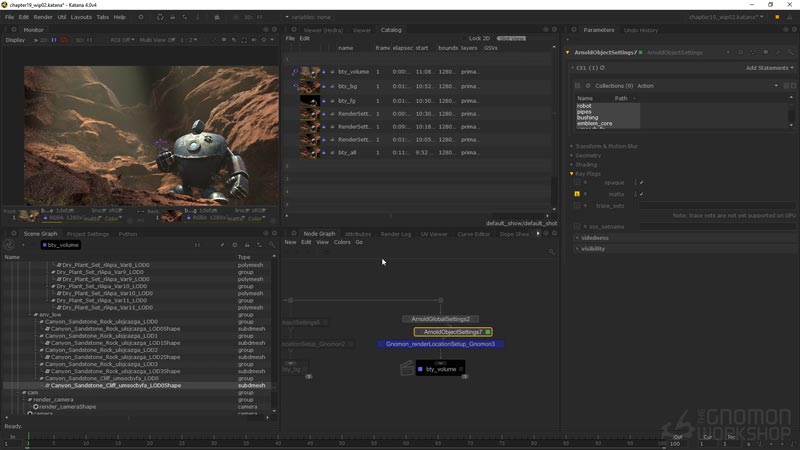Click the Node Graph search icon
Image resolution: width=800 pixels, height=450 pixels.
[552, 252]
